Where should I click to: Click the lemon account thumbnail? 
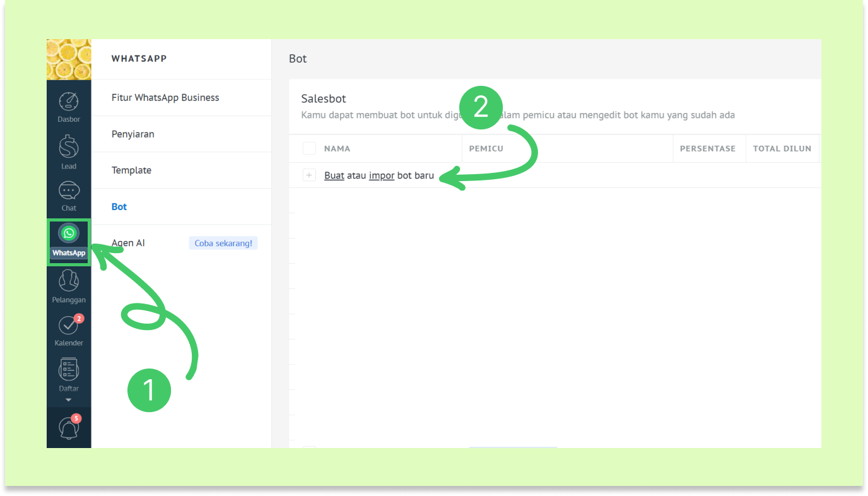pos(69,59)
